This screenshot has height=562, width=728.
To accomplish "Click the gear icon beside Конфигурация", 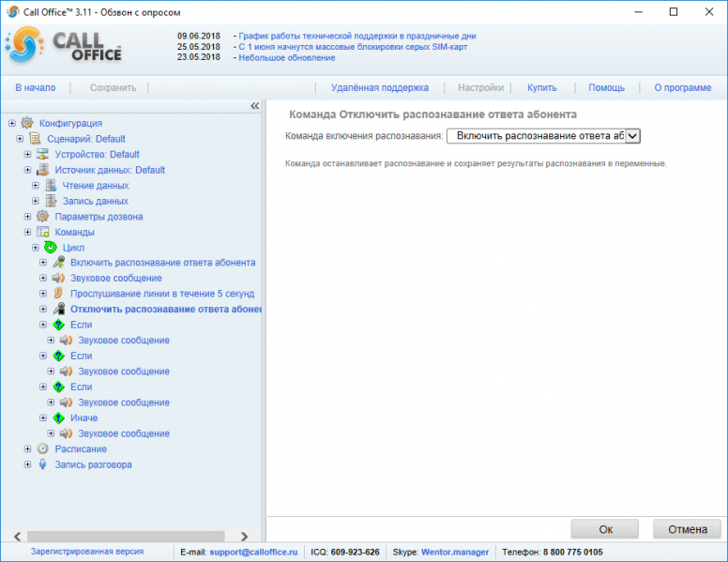I will [x=27, y=123].
